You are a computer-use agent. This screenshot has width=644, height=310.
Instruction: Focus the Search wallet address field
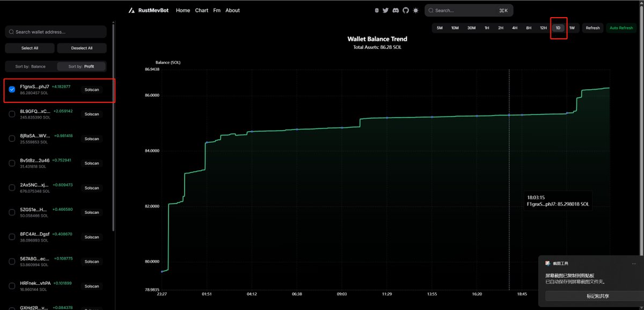point(56,32)
